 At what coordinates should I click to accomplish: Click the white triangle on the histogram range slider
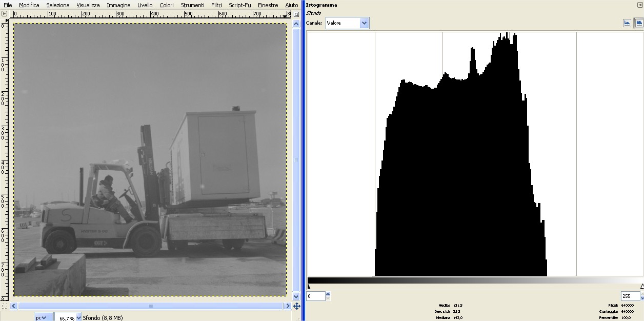click(x=642, y=286)
